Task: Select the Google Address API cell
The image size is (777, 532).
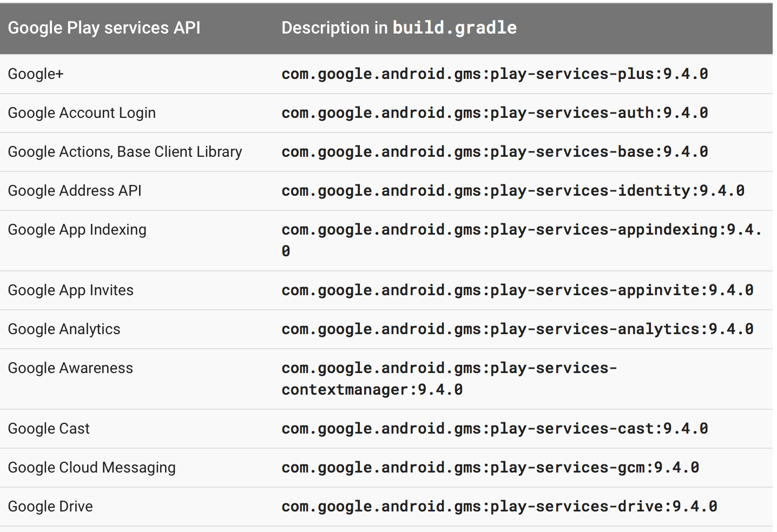Action: click(75, 191)
